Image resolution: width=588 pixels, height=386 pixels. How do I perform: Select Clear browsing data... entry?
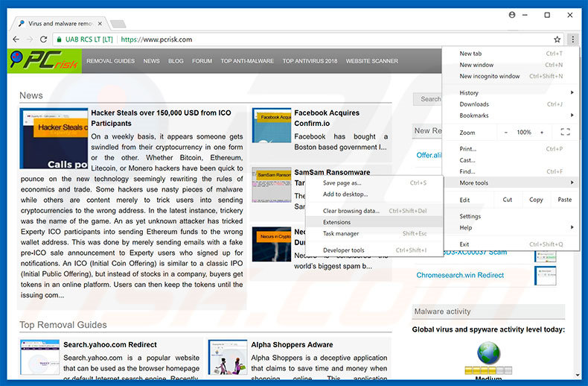point(374,211)
